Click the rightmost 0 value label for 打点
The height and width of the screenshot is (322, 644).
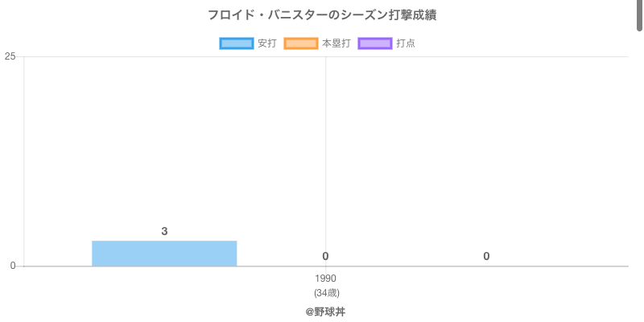pyautogui.click(x=486, y=256)
